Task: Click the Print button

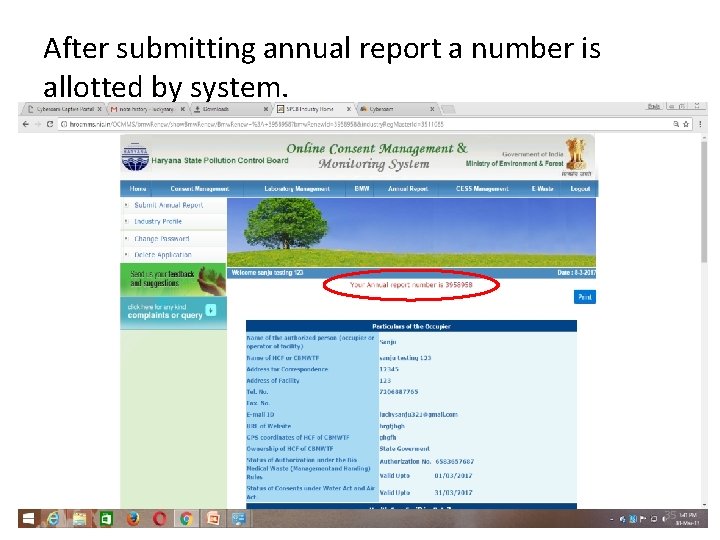Action: point(585,297)
